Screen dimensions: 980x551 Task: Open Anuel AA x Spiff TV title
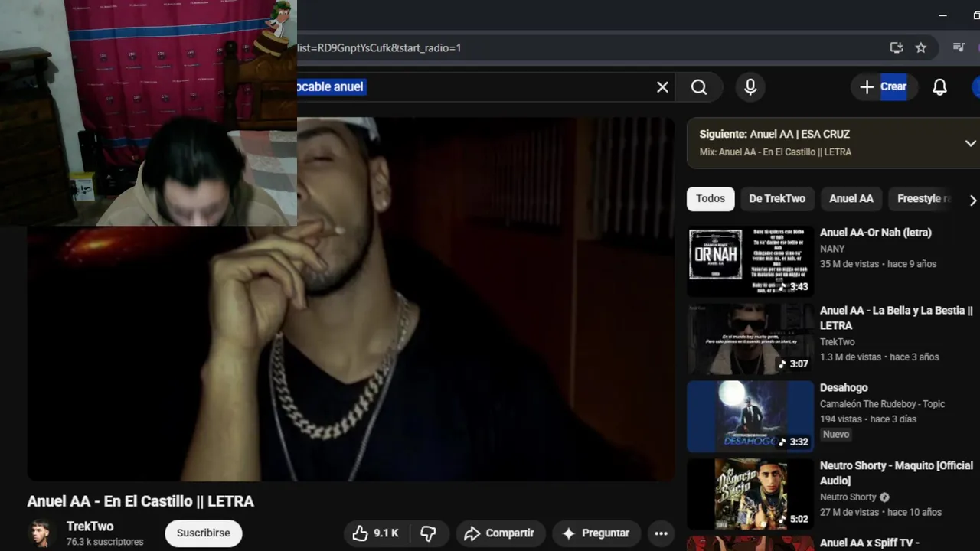(870, 543)
